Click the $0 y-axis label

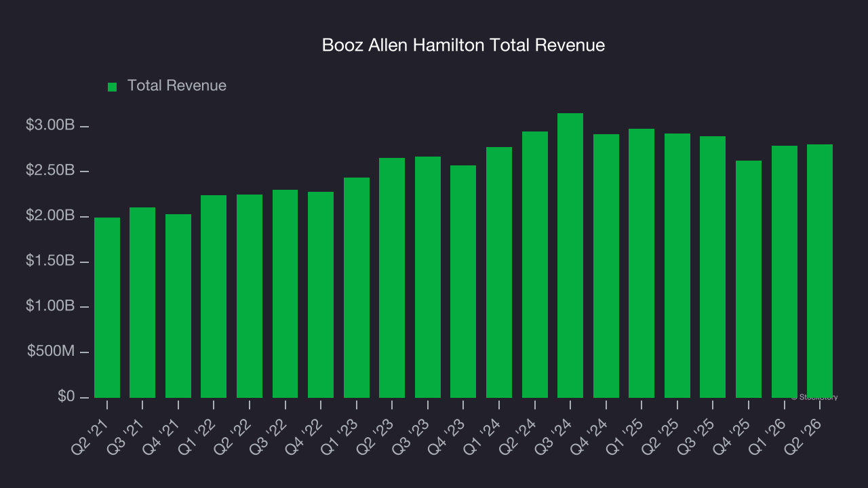pos(66,396)
